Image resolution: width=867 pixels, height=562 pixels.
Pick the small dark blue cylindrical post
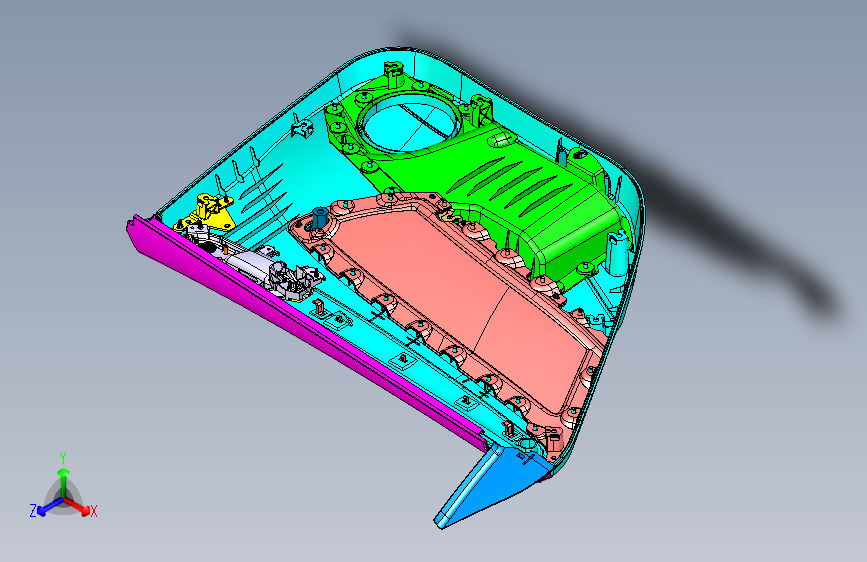tap(320, 217)
